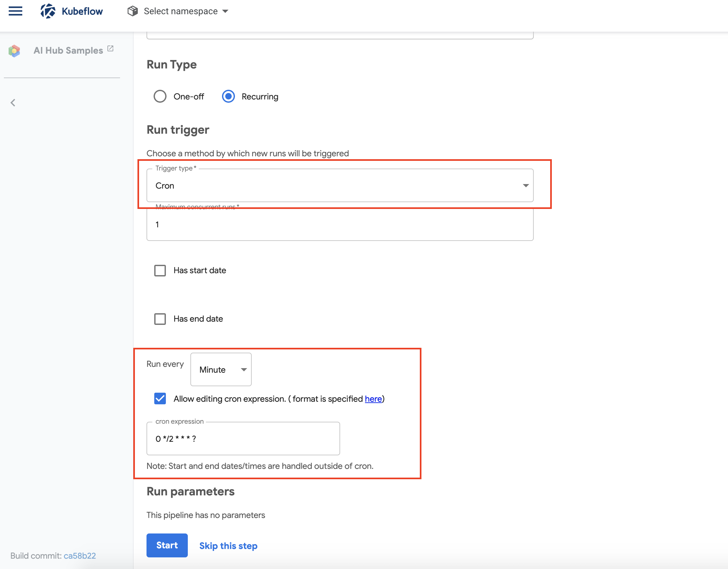Open the Run every Minute dropdown
Viewport: 728px width, 569px height.
(x=221, y=369)
